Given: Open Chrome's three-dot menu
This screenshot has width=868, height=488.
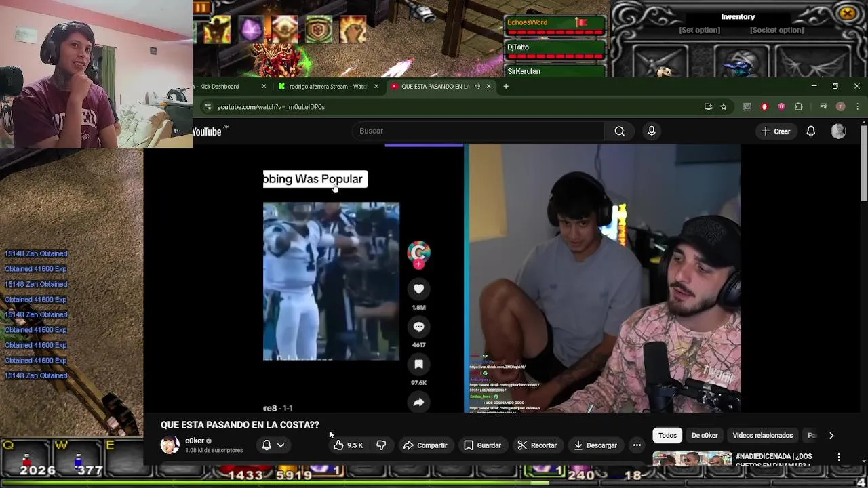Looking at the screenshot, I should pyautogui.click(x=857, y=106).
